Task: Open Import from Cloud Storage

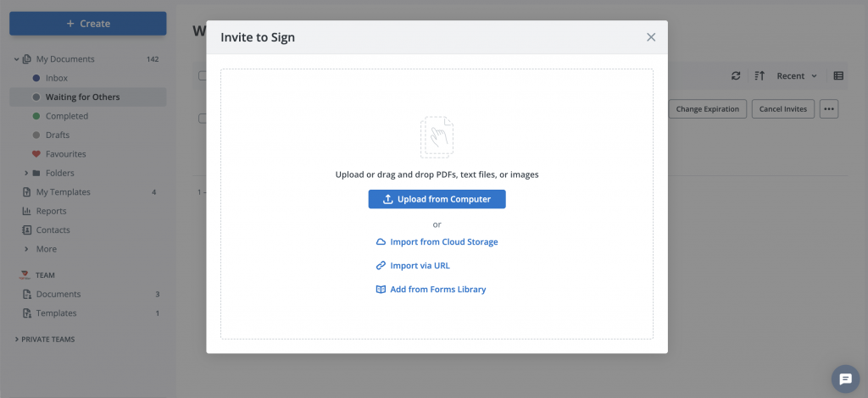Action: coord(437,242)
